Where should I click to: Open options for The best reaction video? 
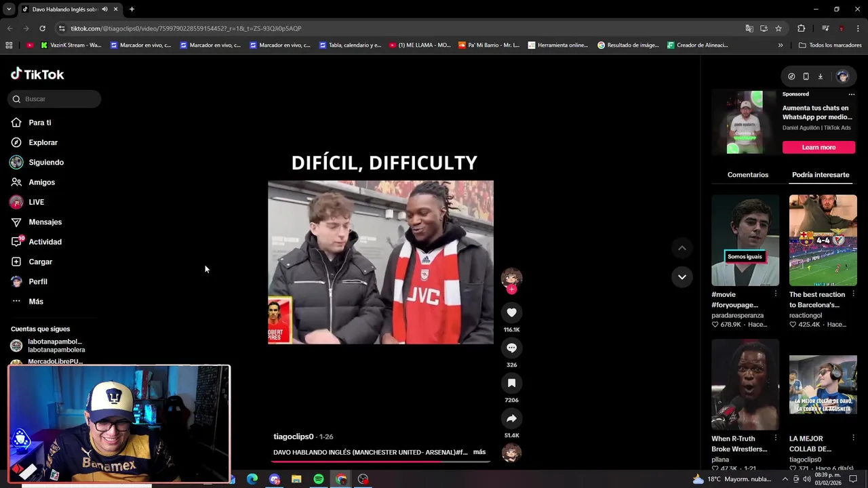tap(853, 294)
